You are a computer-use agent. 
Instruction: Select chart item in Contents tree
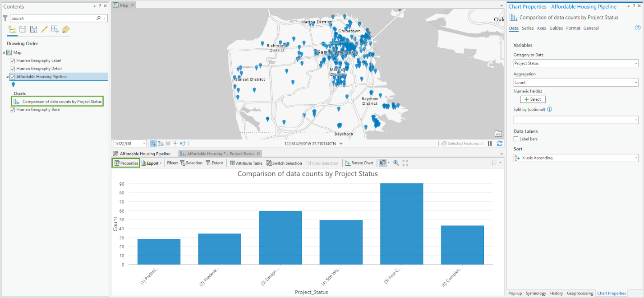click(x=58, y=102)
